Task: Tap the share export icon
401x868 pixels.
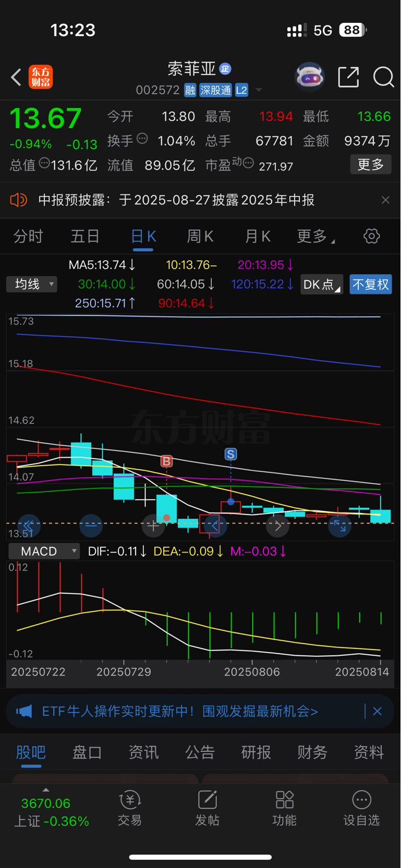Action: point(348,77)
